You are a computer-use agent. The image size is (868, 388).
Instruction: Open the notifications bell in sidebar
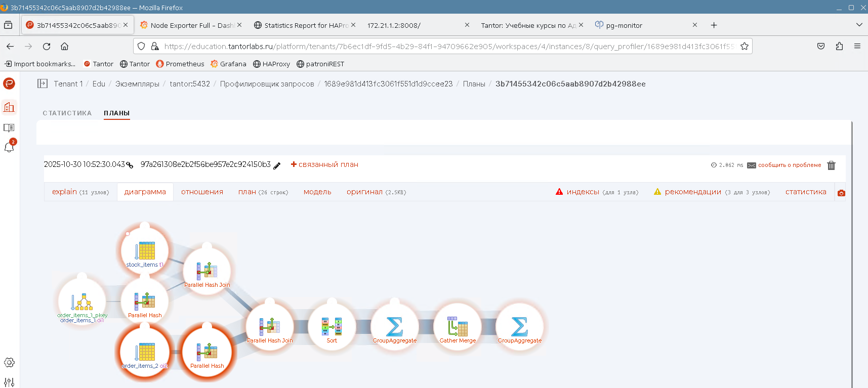9,147
